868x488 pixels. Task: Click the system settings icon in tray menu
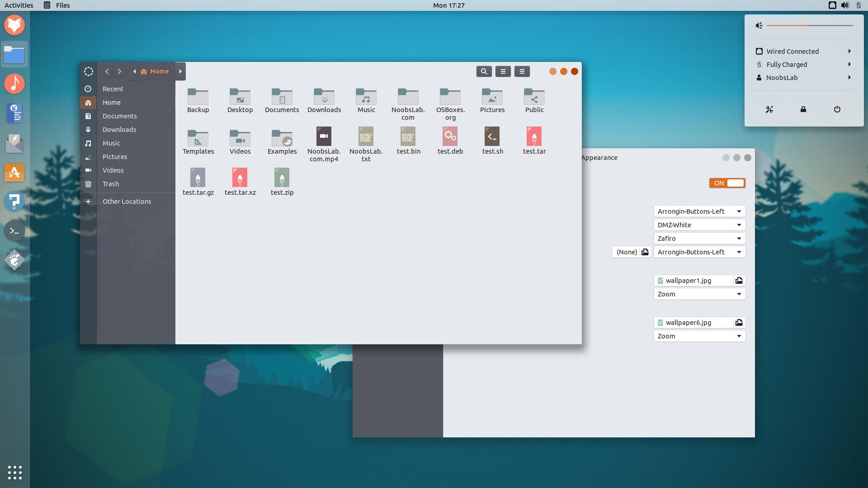tap(769, 109)
